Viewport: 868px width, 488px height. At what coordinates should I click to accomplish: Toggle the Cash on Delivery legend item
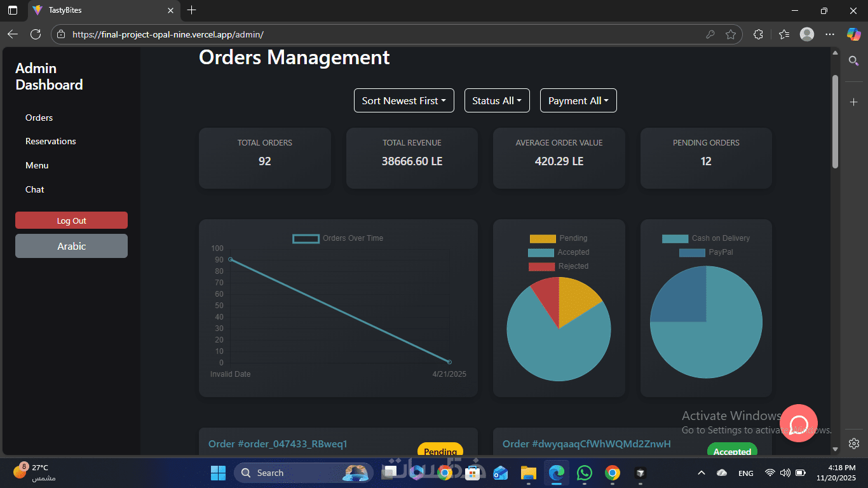tap(706, 238)
